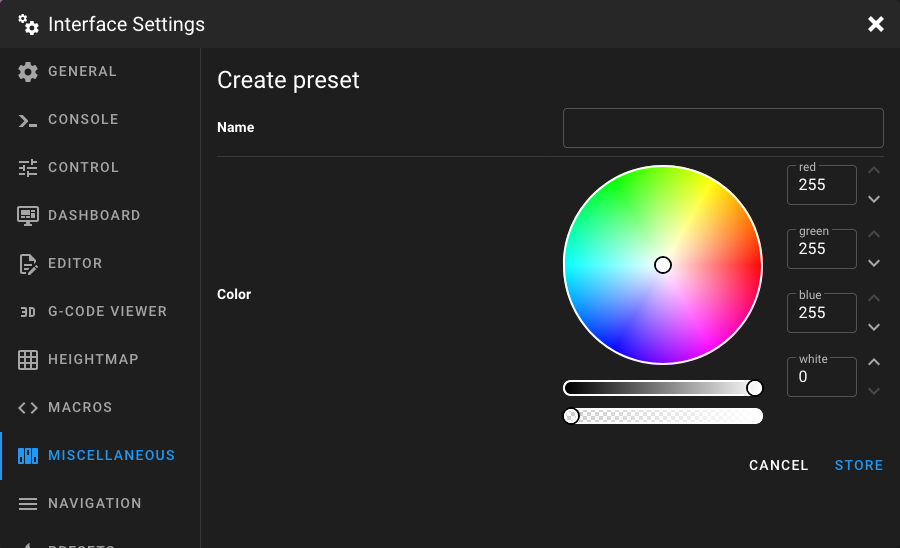Focus the preset Name input field

point(723,128)
